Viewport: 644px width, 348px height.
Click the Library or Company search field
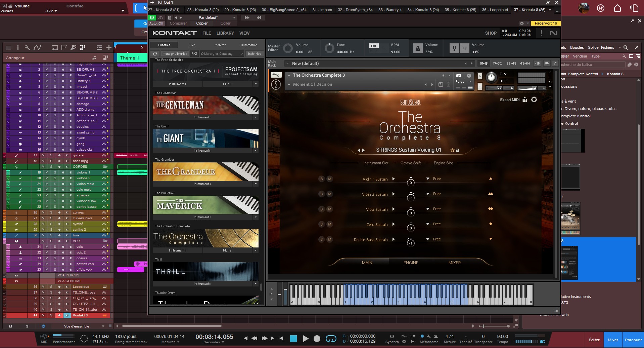point(220,54)
